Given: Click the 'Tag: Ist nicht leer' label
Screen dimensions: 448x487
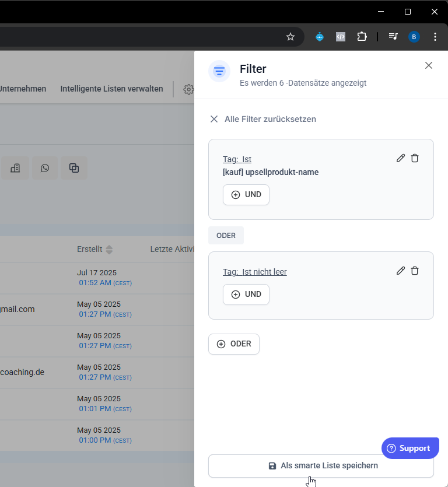Looking at the screenshot, I should [x=255, y=272].
